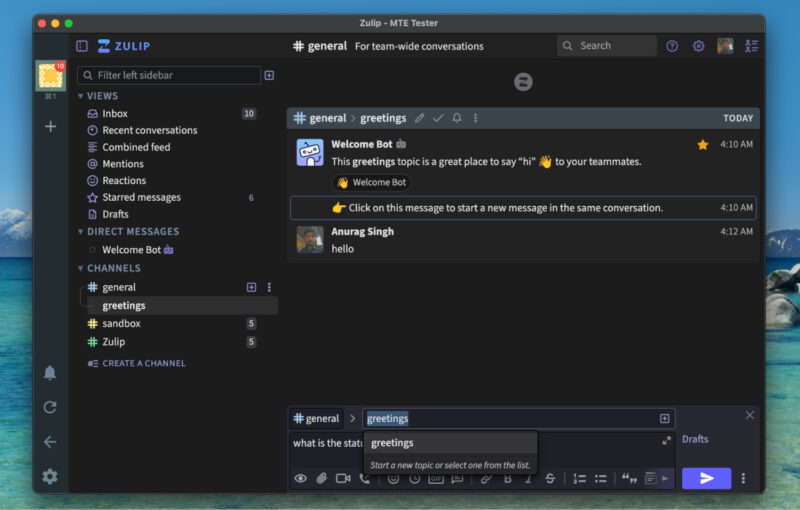The image size is (800, 510).
Task: Open the settings gear in top bar
Action: point(699,46)
